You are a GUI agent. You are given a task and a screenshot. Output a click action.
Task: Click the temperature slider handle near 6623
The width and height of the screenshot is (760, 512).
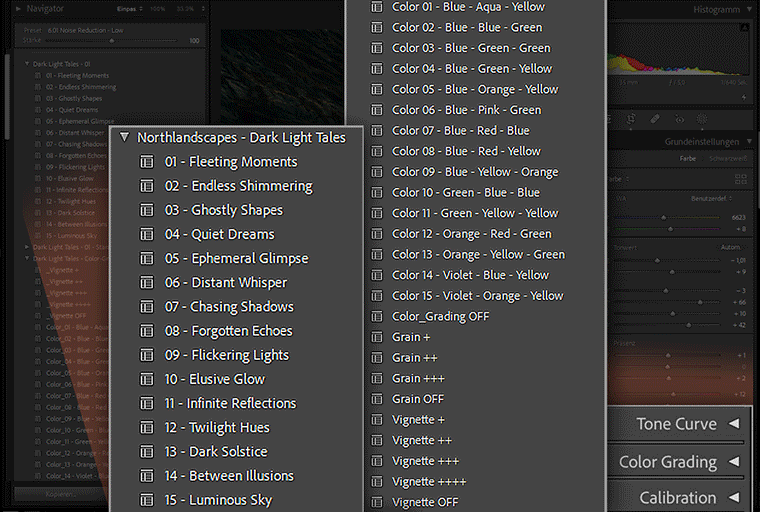664,218
